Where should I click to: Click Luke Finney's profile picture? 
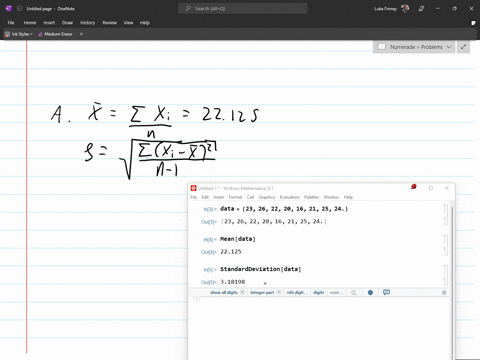[405, 8]
